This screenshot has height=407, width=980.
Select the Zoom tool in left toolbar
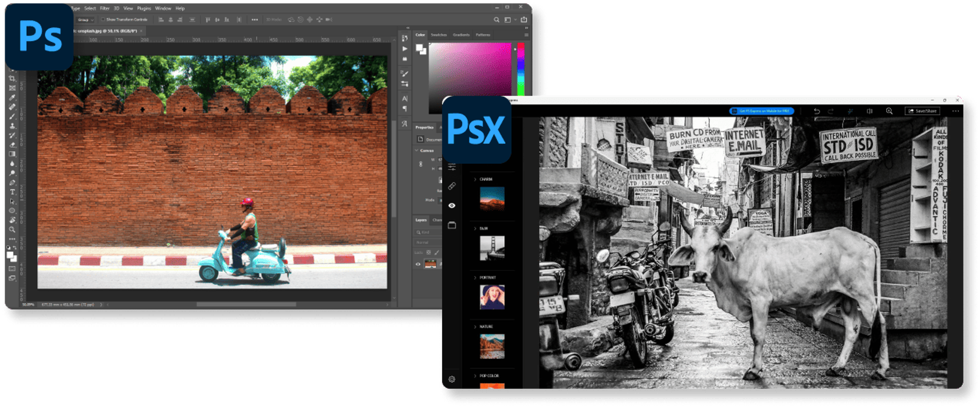(x=12, y=230)
